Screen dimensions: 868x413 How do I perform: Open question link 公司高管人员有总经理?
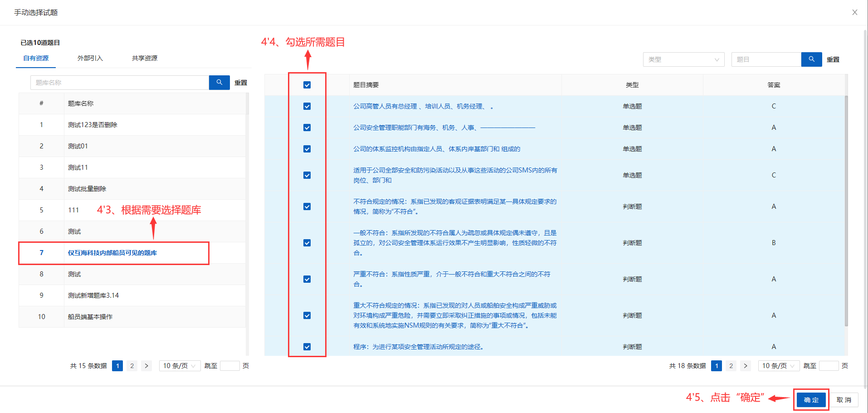coord(423,106)
